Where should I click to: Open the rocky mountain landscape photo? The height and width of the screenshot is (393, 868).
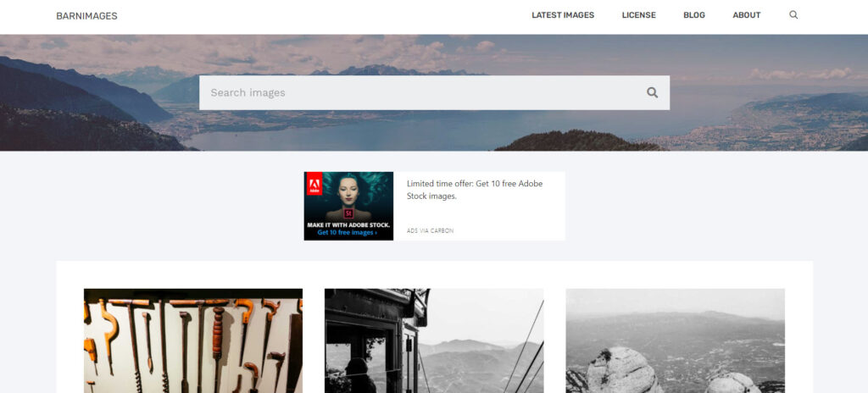(x=676, y=340)
